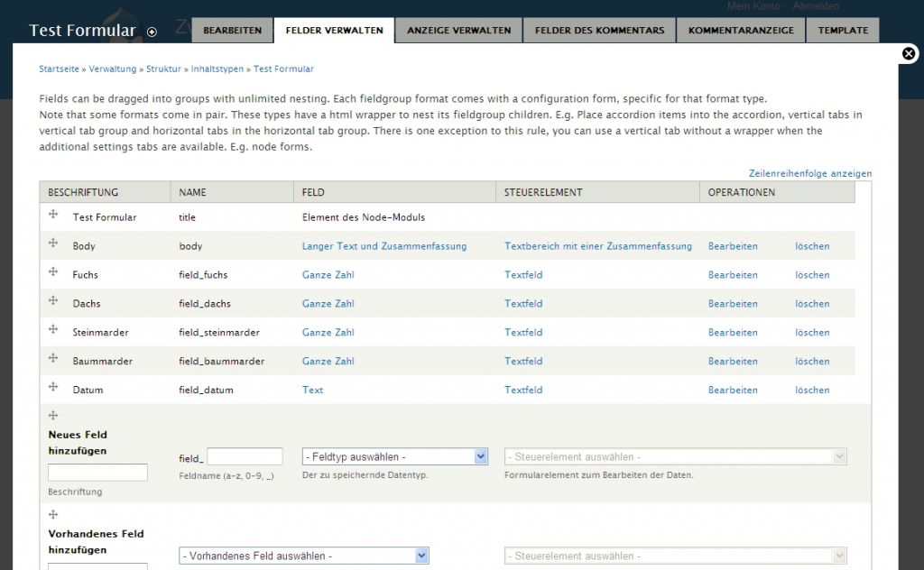Close the overlay with the X icon

(909, 54)
